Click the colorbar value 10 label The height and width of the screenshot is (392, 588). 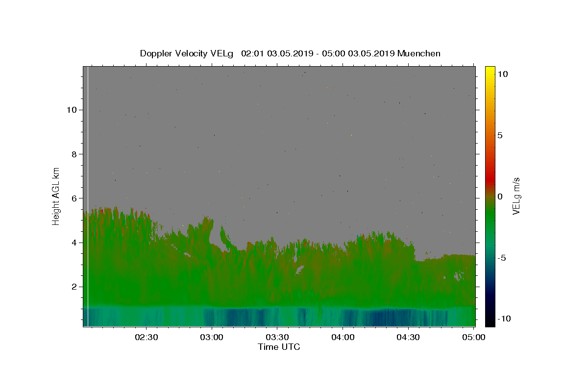502,74
